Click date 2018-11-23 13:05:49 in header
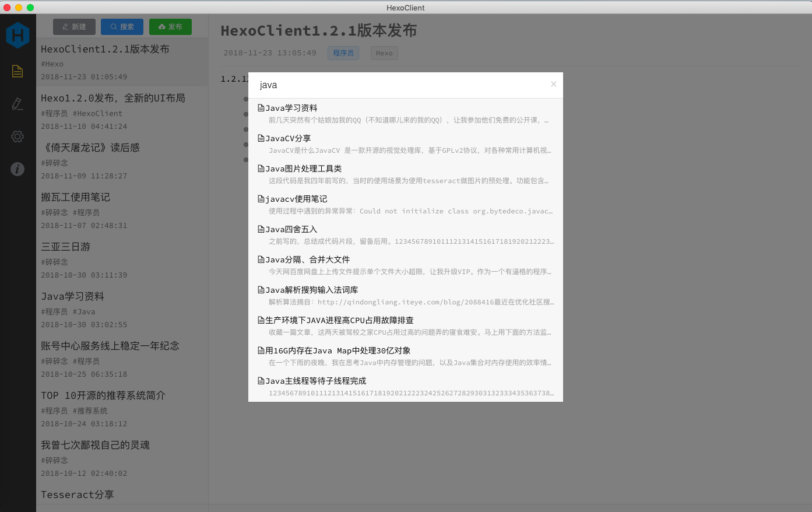 click(270, 53)
